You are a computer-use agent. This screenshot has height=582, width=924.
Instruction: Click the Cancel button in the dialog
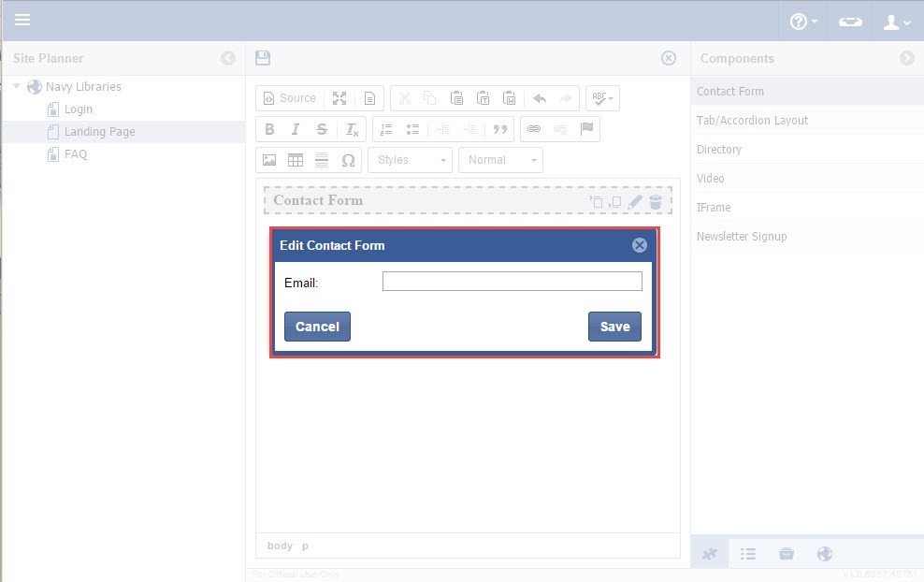(317, 327)
